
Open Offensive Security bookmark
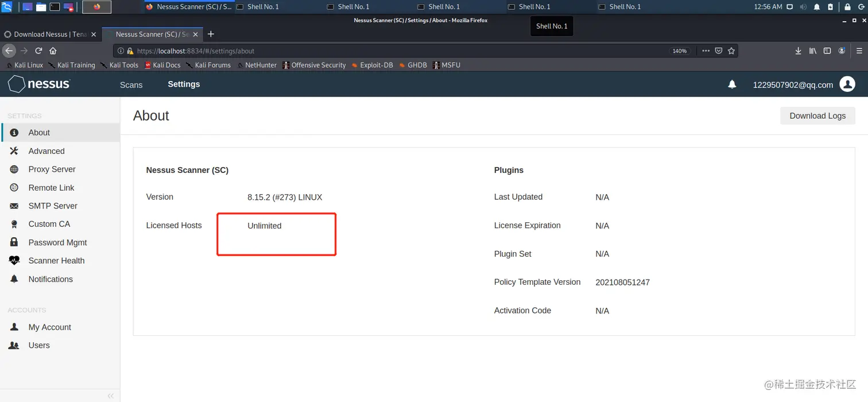click(314, 65)
